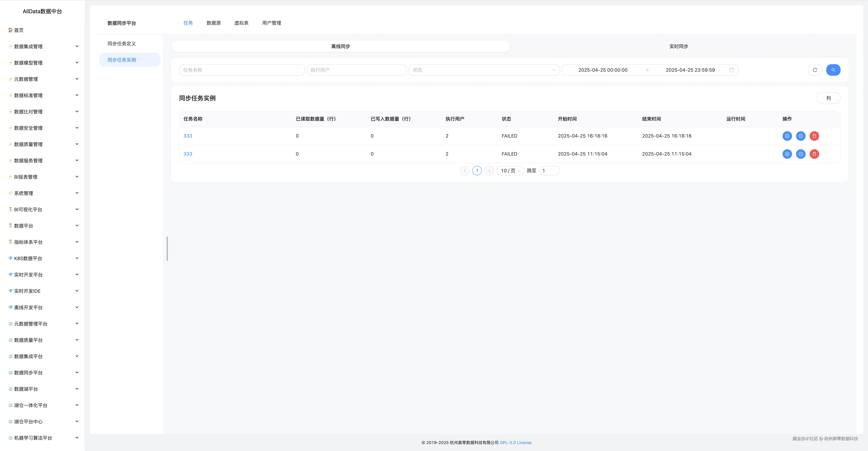Open the GPL-3.0 License link
The image size is (868, 451).
515,443
